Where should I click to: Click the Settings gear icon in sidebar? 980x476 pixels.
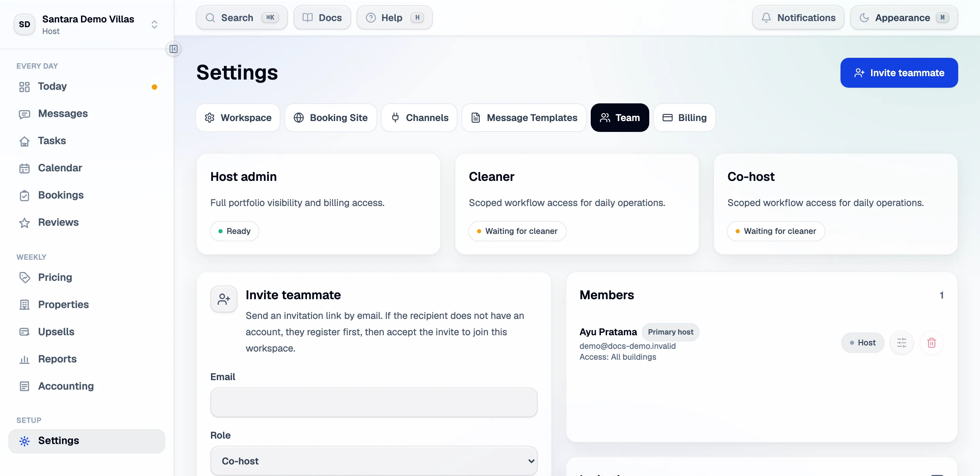tap(24, 441)
